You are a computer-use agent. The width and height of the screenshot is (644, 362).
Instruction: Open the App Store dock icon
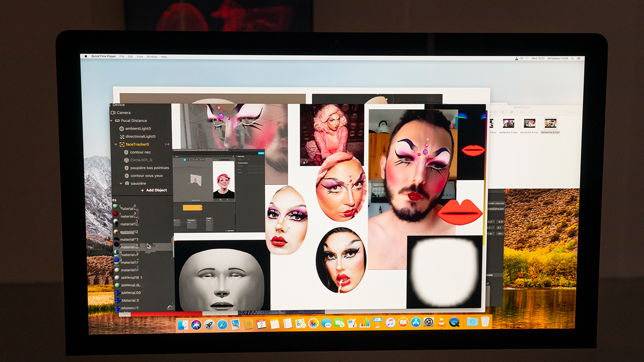tap(415, 322)
